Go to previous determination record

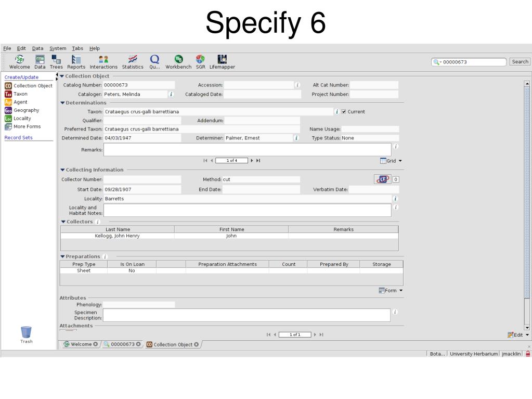[x=212, y=160]
